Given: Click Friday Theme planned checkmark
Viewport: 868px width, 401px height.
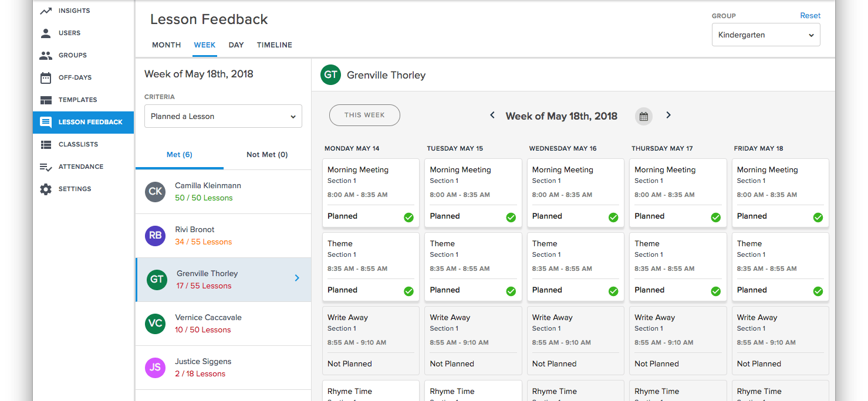Looking at the screenshot, I should pos(818,291).
